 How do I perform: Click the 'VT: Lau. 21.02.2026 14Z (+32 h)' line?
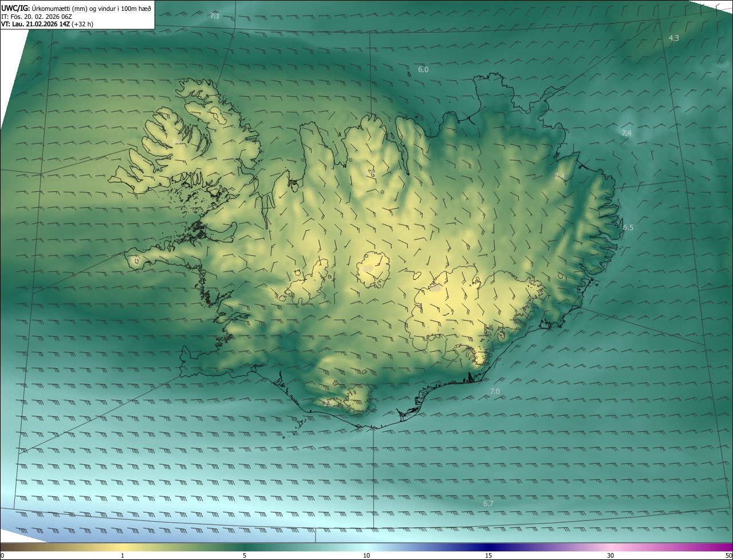coord(47,24)
